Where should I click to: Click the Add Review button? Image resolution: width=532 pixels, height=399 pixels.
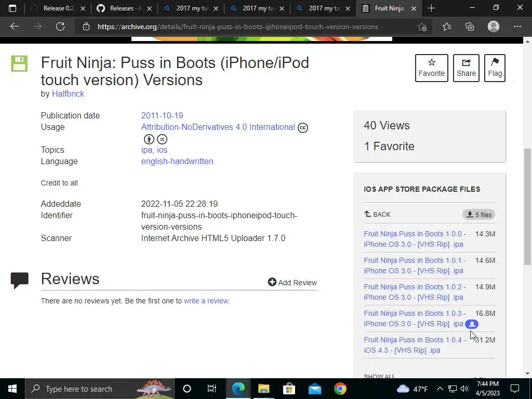[x=292, y=282]
